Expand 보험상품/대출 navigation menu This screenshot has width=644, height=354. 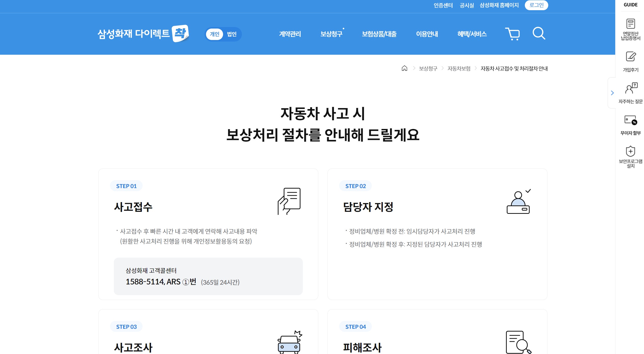379,34
